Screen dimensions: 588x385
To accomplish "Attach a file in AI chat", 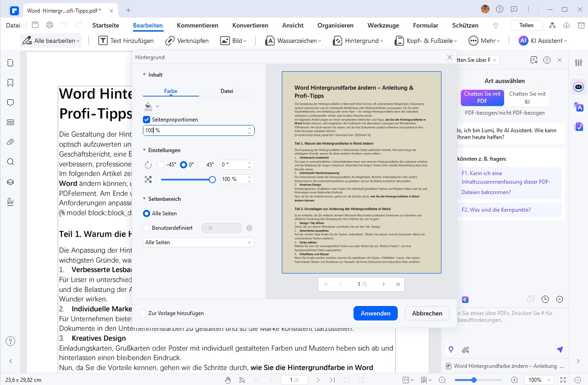I will pos(466,349).
